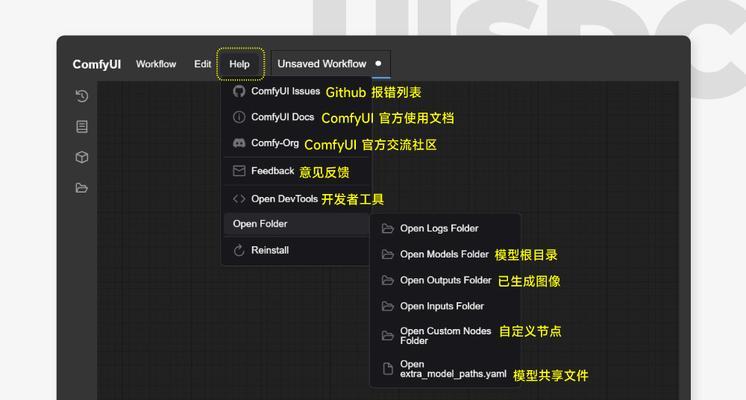The width and height of the screenshot is (746, 400).
Task: Choose Open Outputs Folder
Action: 445,280
